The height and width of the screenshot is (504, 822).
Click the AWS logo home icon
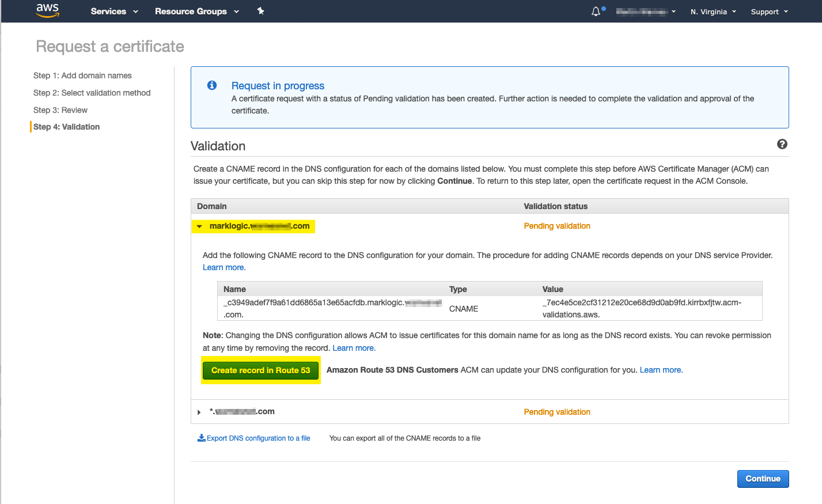point(47,11)
